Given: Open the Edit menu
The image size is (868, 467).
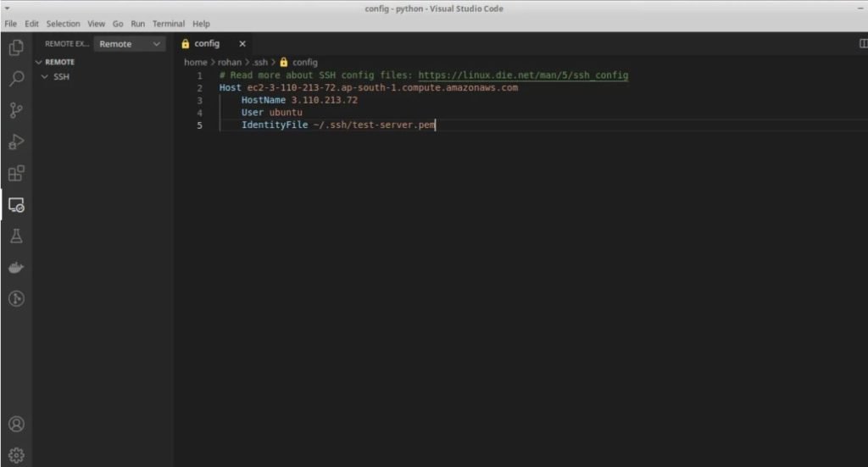Looking at the screenshot, I should coord(31,24).
